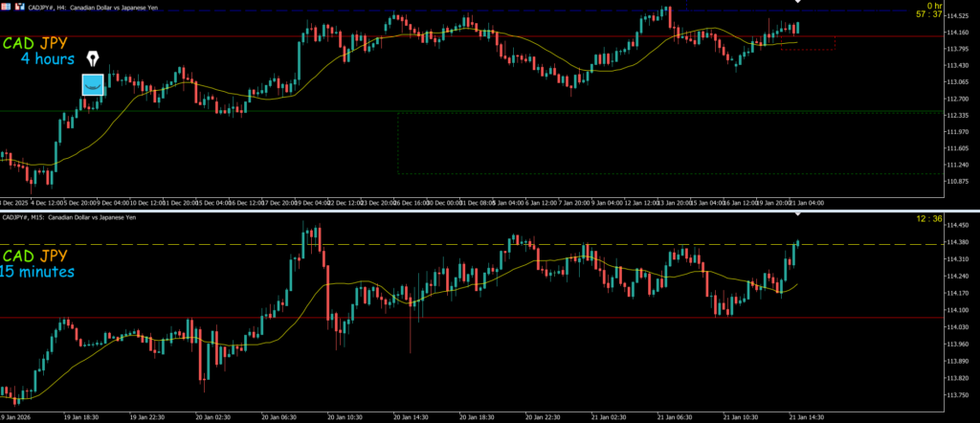
Task: Click the '4 hours' text label
Action: [x=50, y=59]
